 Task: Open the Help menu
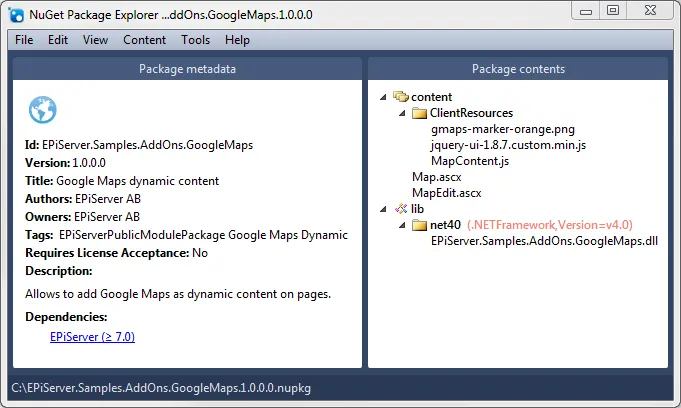(x=237, y=40)
